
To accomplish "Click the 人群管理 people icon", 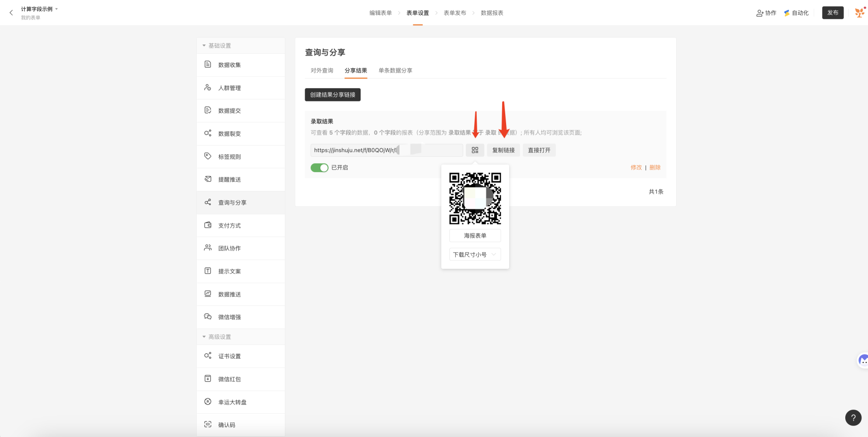I will pos(208,87).
